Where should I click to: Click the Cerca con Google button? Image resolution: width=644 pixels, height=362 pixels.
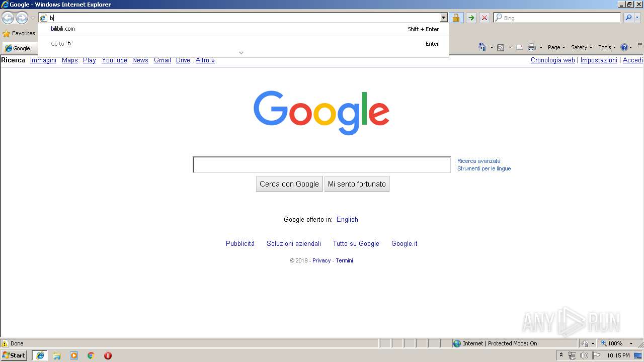coord(289,184)
